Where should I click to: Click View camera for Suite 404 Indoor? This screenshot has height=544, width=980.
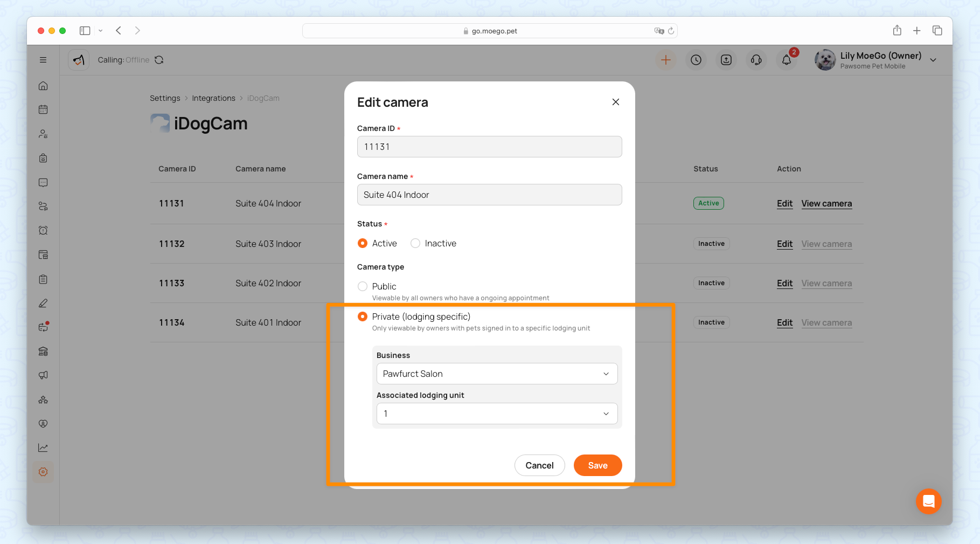click(826, 203)
